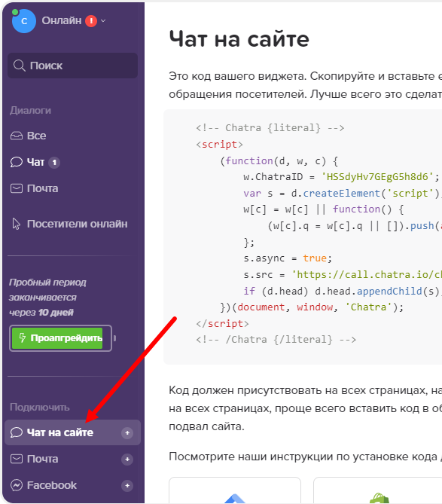Click the call.chatra.io URL string
Image resolution: width=442 pixels, height=504 pixels.
click(367, 274)
